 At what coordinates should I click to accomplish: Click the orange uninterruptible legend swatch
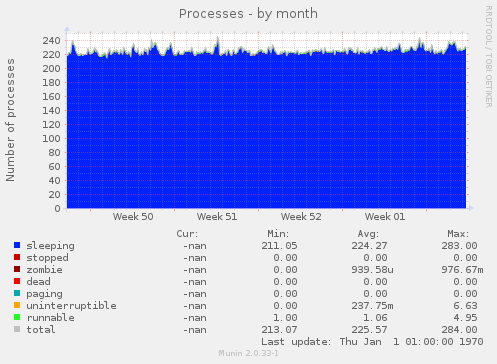point(17,305)
